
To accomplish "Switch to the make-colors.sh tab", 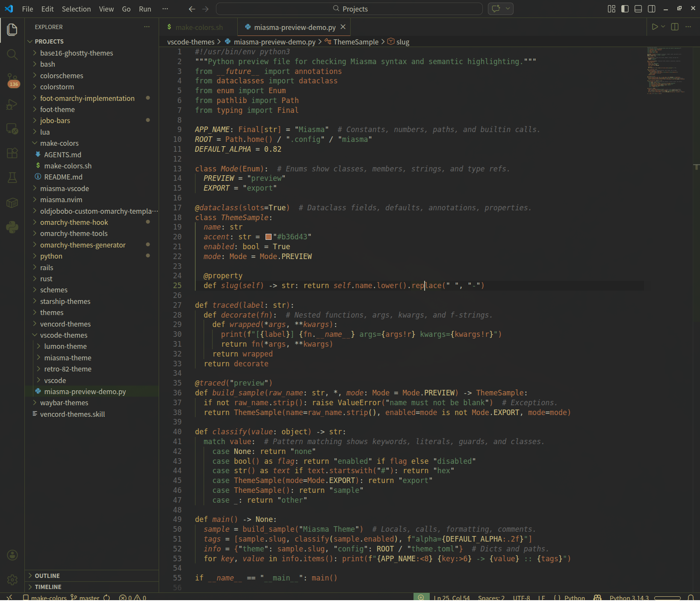I will (198, 27).
